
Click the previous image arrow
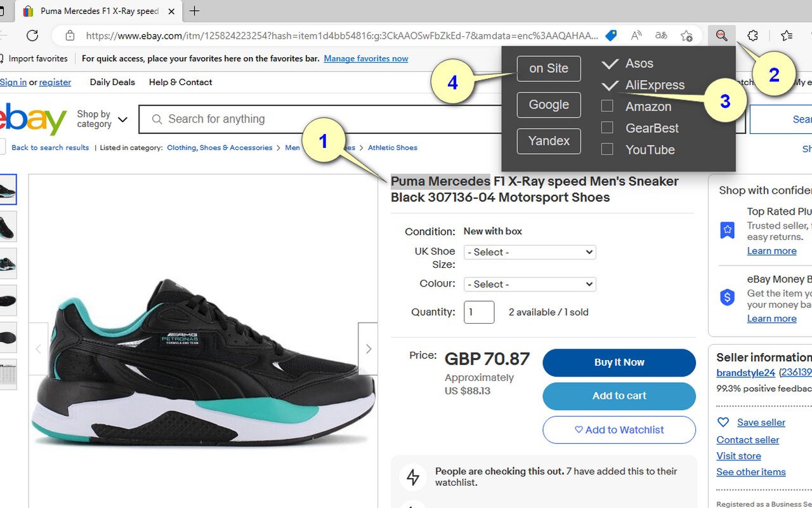(38, 349)
